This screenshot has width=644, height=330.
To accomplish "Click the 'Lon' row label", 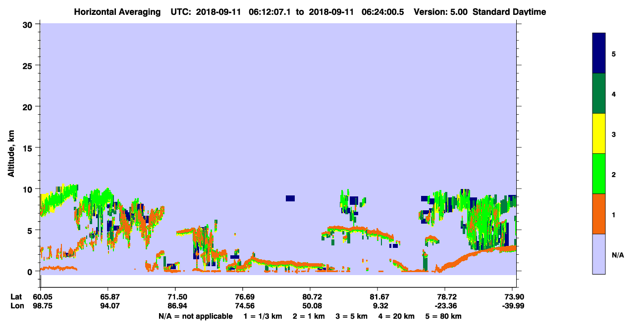I will point(16,306).
